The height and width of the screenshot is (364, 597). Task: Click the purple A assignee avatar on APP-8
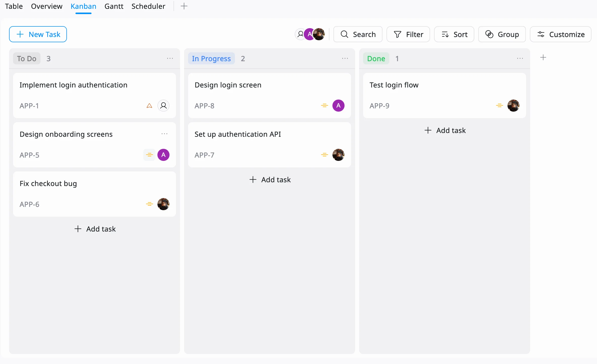[x=338, y=106]
